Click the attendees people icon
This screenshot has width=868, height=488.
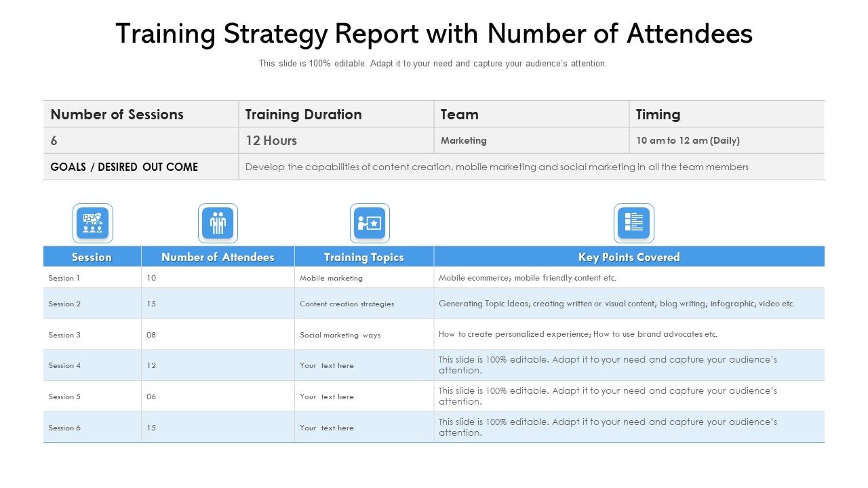(x=218, y=224)
